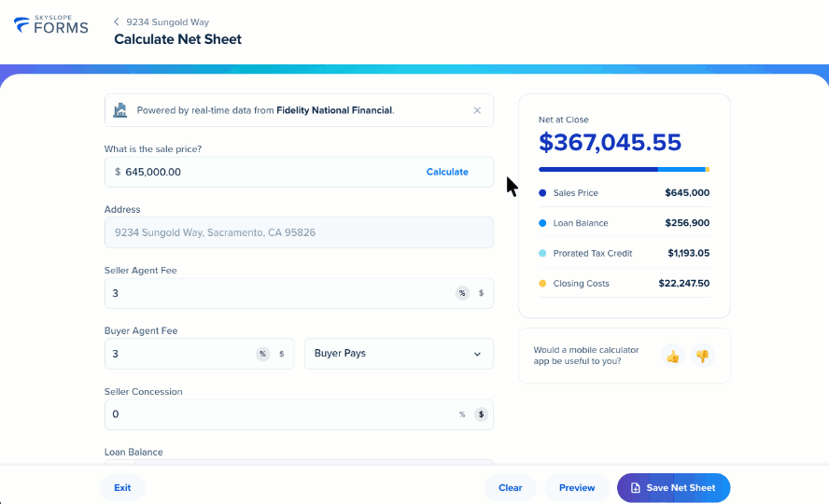The width and height of the screenshot is (829, 504).
Task: Click Save Net Sheet
Action: coord(674,487)
